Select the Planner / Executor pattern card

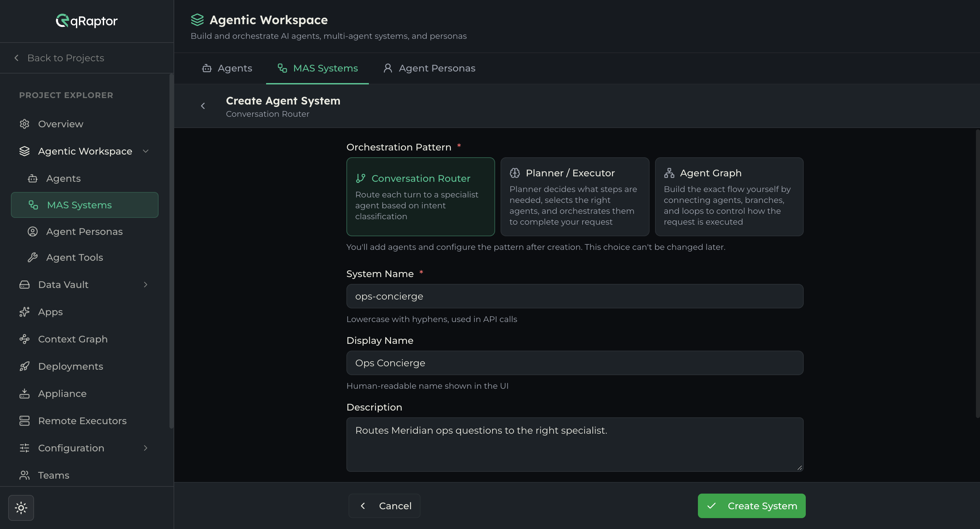(574, 197)
